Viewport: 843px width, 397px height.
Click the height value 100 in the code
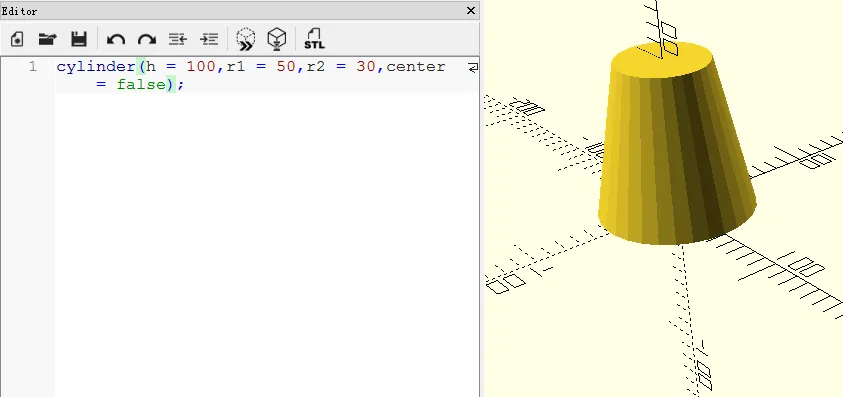pyautogui.click(x=201, y=67)
